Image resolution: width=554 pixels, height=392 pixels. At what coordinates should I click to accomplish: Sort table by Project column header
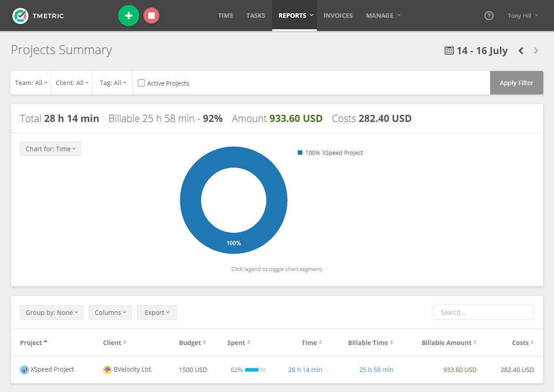[x=31, y=343]
